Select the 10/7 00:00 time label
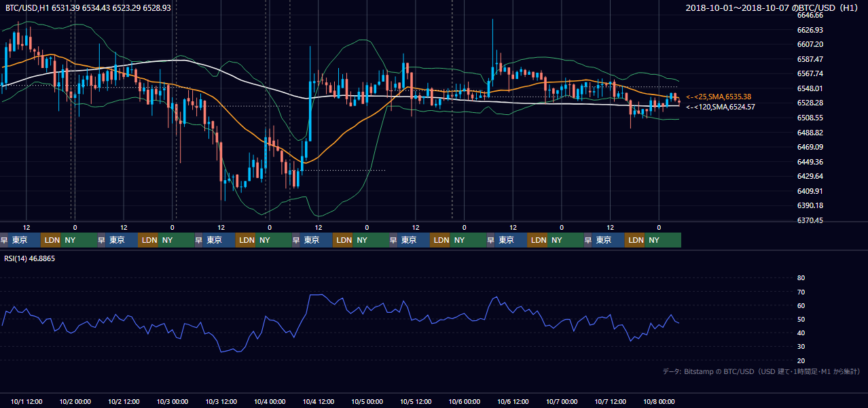The image size is (868, 408). pos(562,401)
